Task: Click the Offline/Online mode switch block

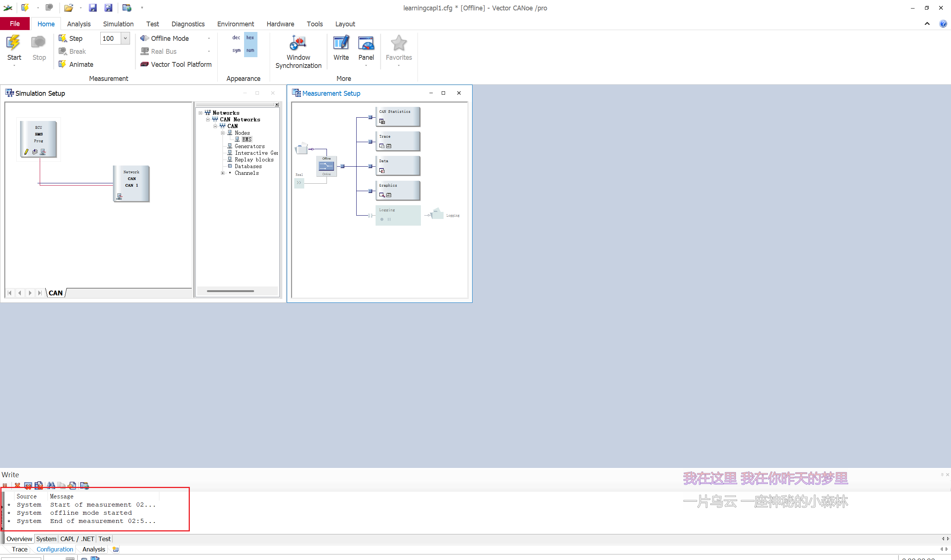Action: [x=326, y=166]
